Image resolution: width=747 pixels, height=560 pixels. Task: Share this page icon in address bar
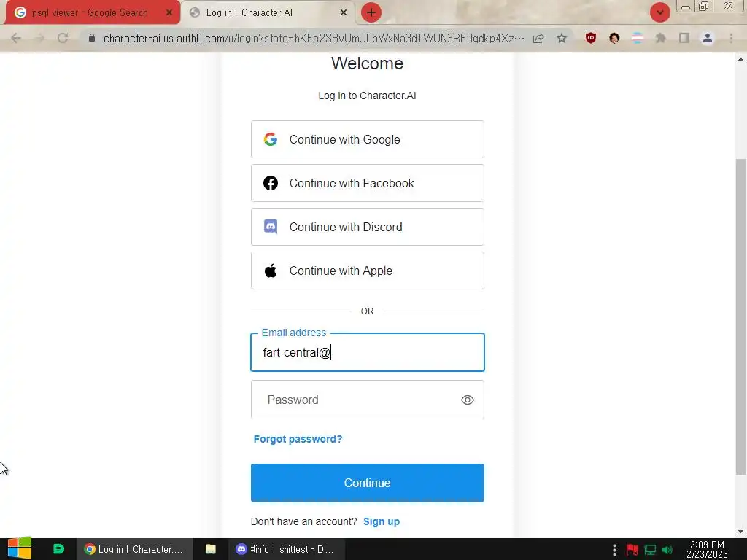point(538,38)
